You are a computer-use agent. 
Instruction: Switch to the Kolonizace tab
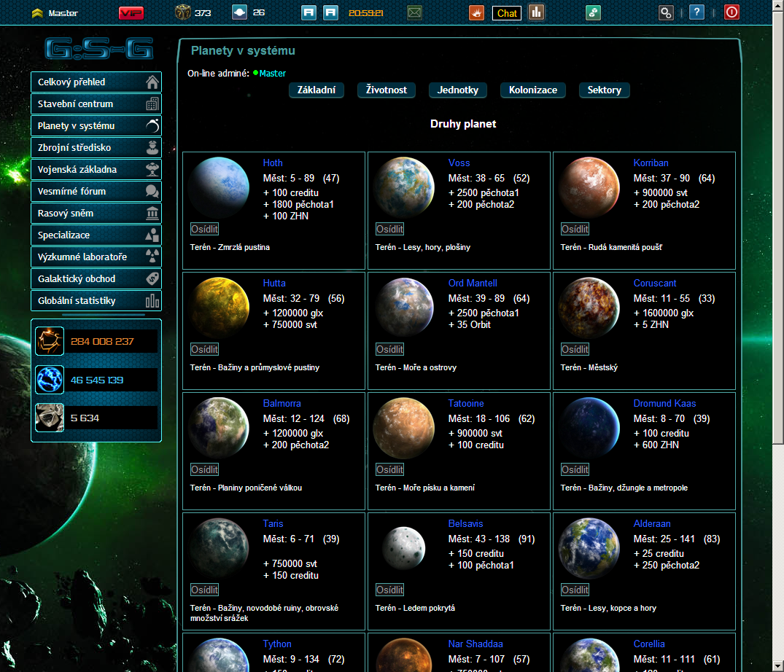coord(533,90)
